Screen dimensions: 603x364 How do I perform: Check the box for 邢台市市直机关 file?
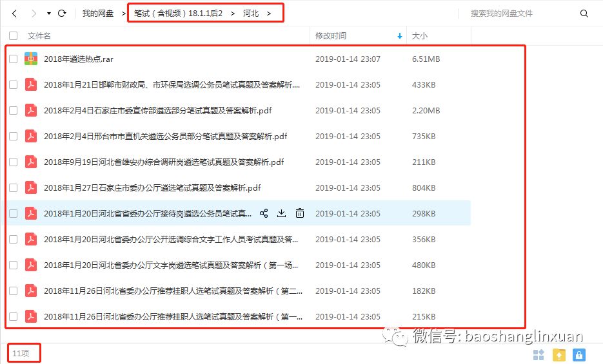14,136
